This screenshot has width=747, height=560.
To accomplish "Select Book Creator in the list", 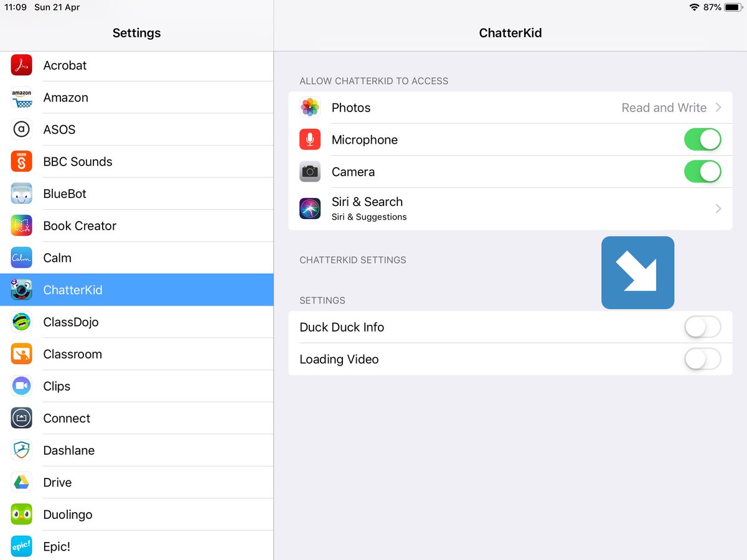I will coord(137,226).
